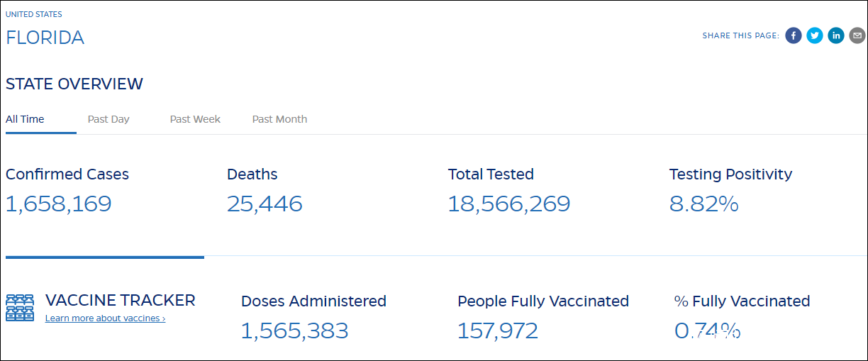This screenshot has height=361, width=868.
Task: Click Total Tested number 18,566,269
Action: (508, 204)
